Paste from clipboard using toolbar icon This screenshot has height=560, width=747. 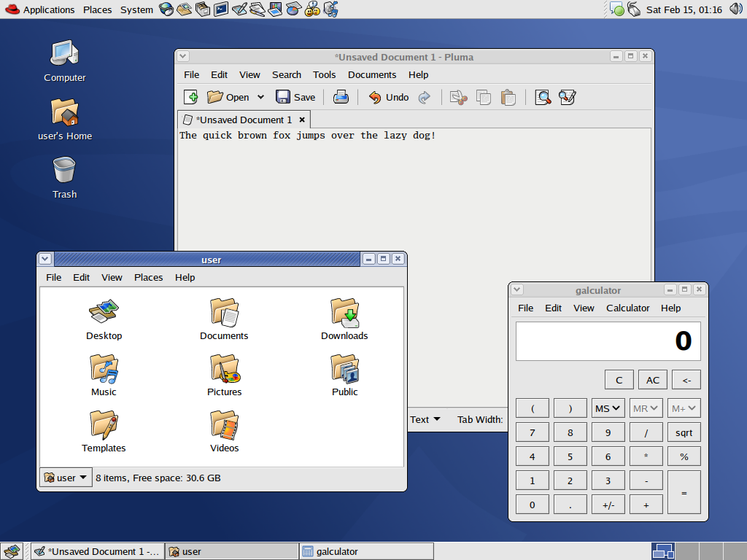[x=508, y=97]
